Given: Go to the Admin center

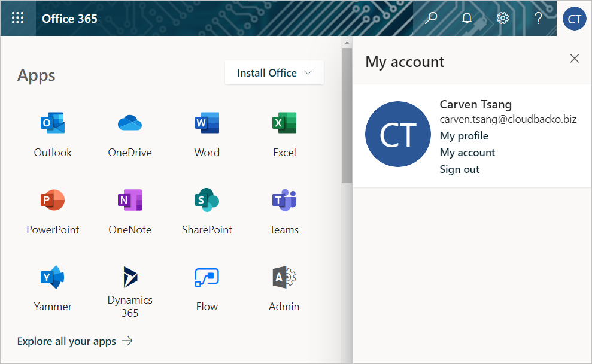Looking at the screenshot, I should 284,277.
